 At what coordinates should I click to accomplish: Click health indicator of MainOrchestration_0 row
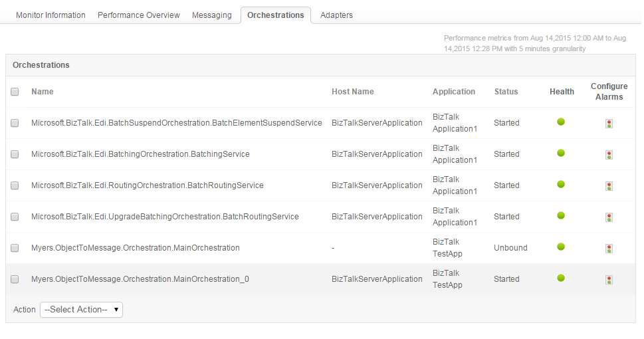pyautogui.click(x=561, y=279)
